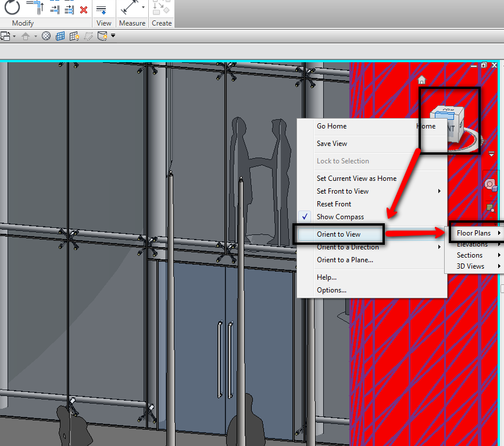
Task: Toggle the Show Compass checkmark option
Action: tap(340, 217)
